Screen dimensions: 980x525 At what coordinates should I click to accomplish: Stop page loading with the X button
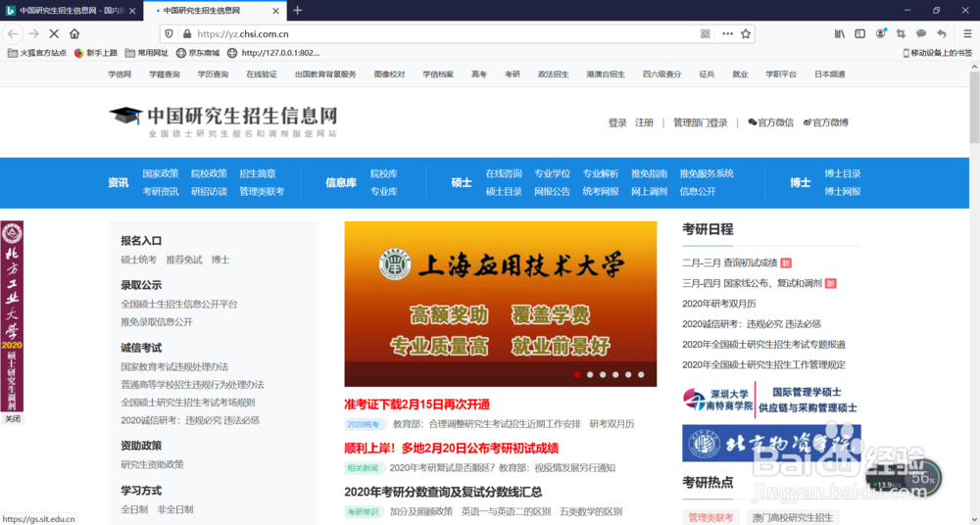[54, 33]
